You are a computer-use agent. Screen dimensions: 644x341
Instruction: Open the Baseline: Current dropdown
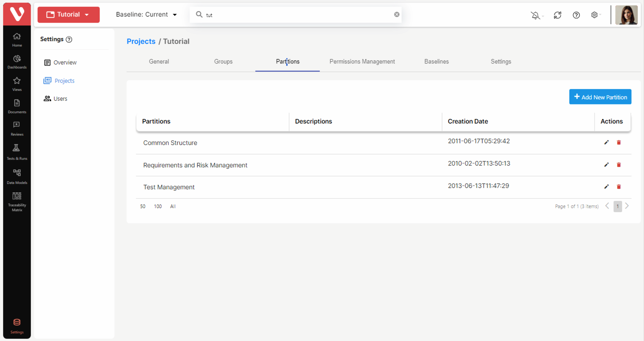146,15
